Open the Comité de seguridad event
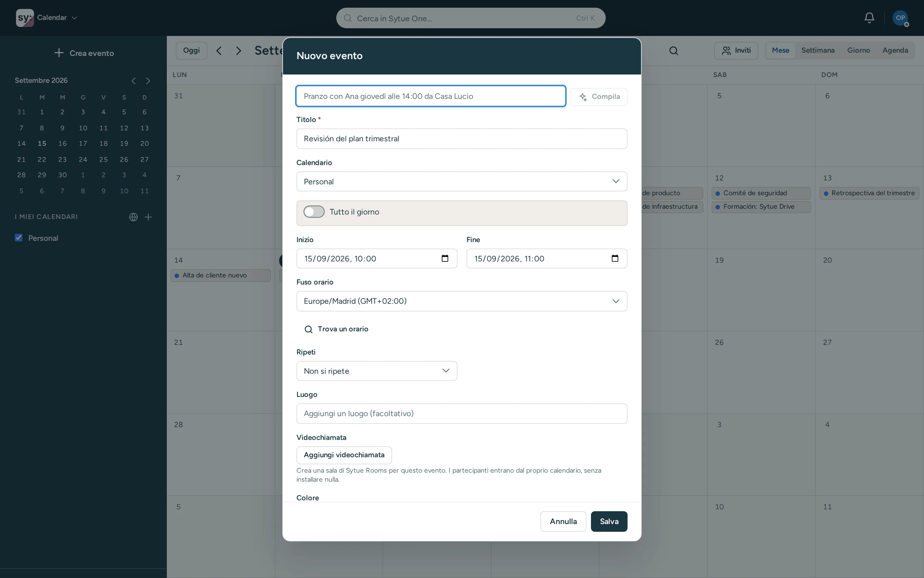This screenshot has height=578, width=924. [761, 193]
